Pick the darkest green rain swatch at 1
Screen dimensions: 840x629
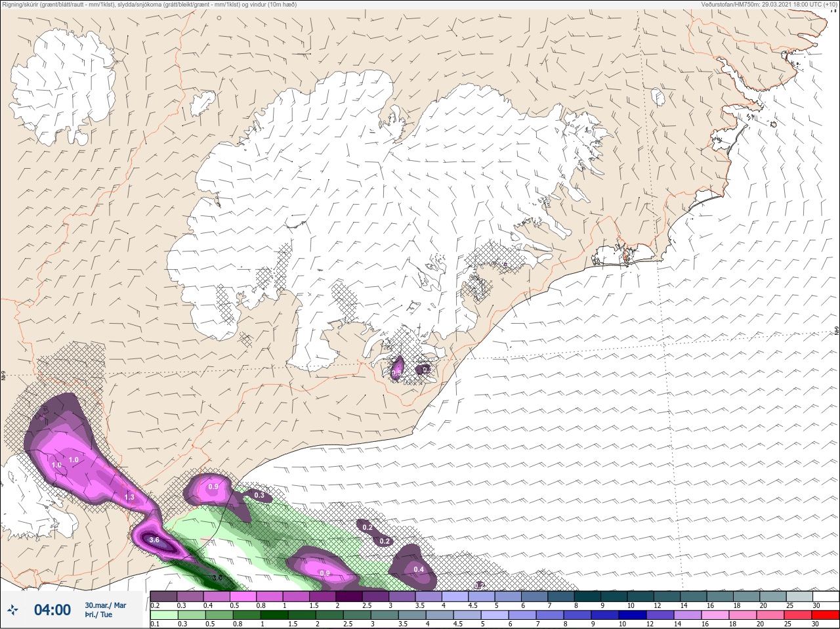276,615
